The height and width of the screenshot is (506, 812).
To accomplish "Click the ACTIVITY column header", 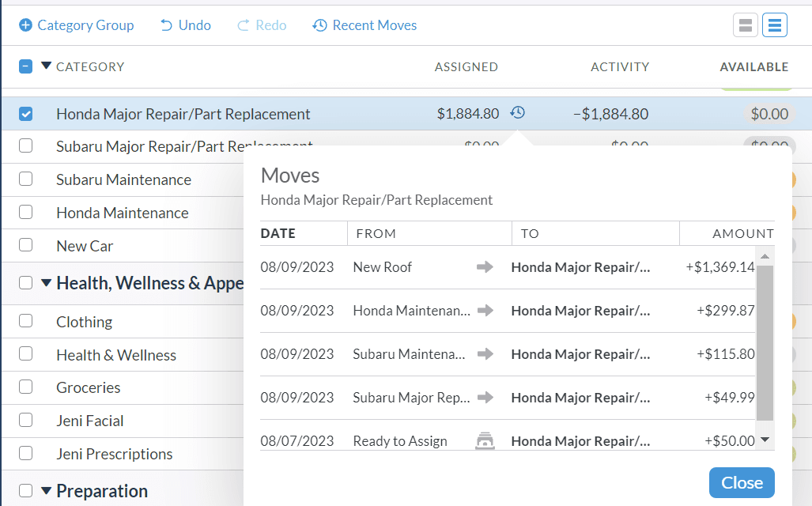I will (x=620, y=67).
